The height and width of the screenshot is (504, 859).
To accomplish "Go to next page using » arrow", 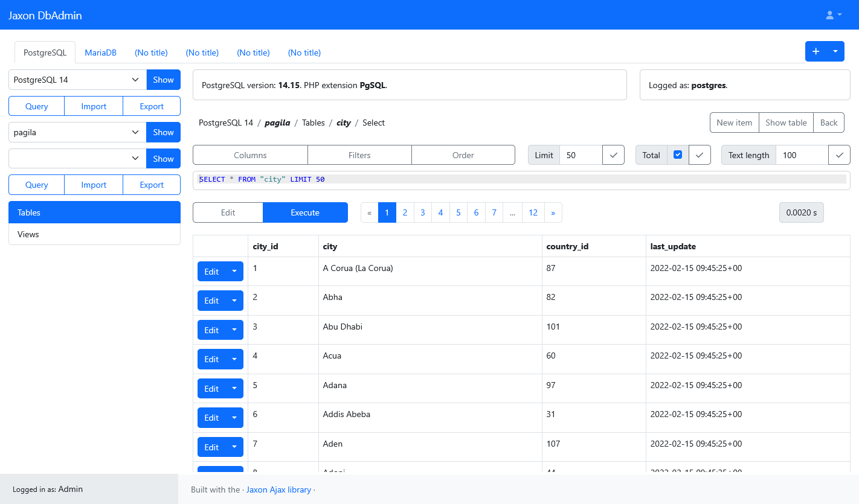I will click(553, 212).
